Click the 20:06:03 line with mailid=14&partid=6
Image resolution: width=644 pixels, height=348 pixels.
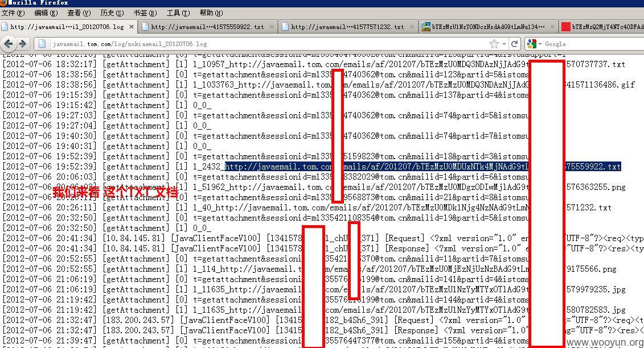266,177
